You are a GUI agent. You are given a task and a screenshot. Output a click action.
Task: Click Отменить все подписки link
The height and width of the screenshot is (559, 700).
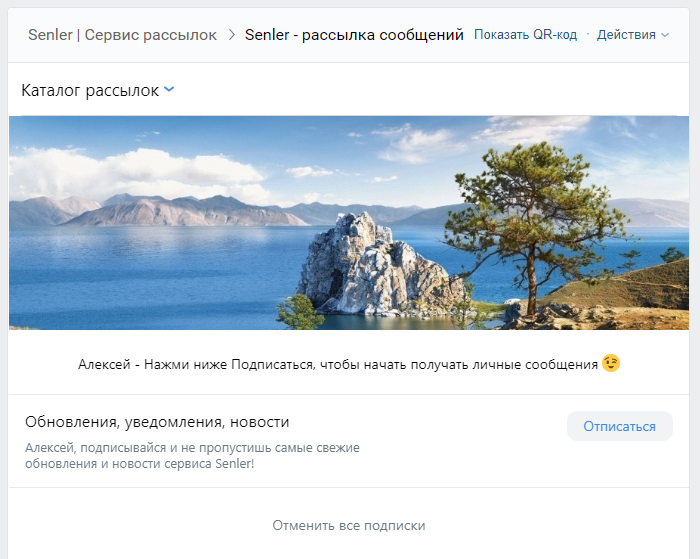click(x=349, y=525)
